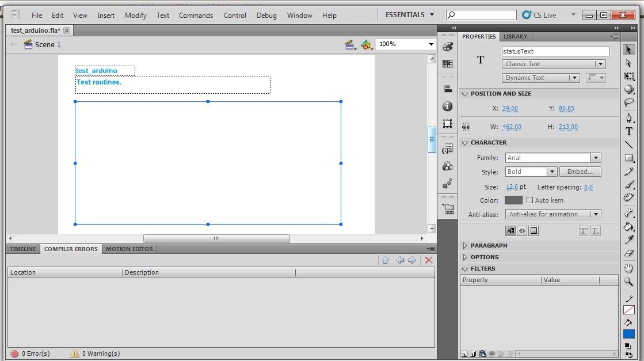Viewport: 644px width, 361px height.
Task: Select the Pencil tool
Action: 628,171
